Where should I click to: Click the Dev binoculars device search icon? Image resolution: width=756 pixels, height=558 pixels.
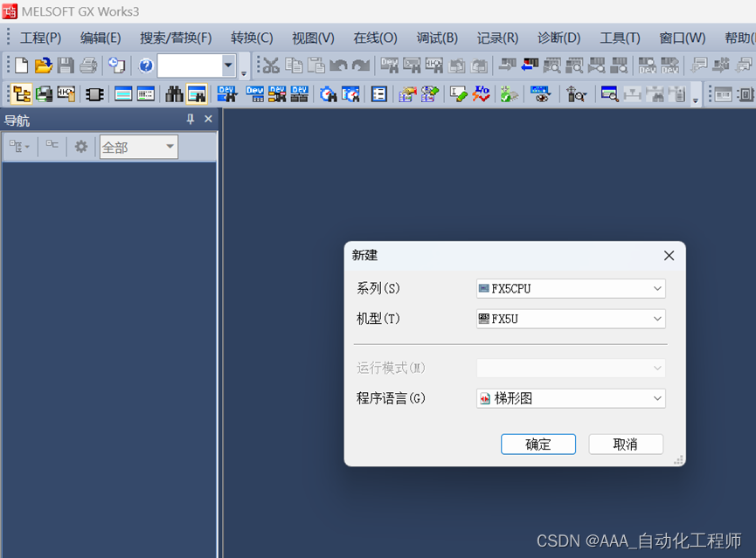click(226, 94)
